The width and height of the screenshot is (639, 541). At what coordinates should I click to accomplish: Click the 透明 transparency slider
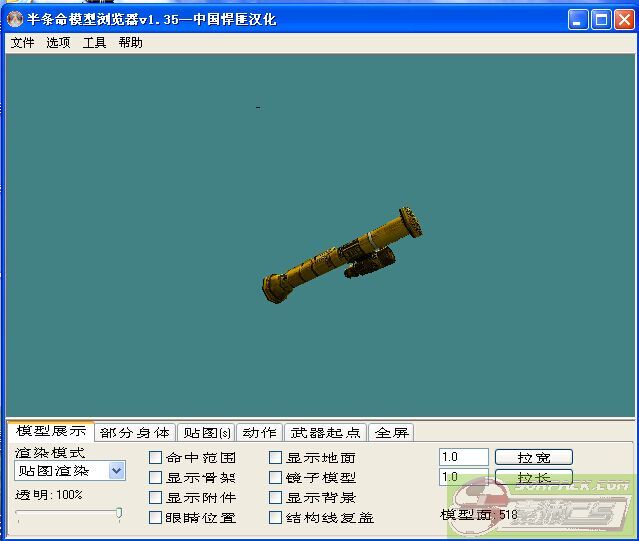(x=68, y=514)
